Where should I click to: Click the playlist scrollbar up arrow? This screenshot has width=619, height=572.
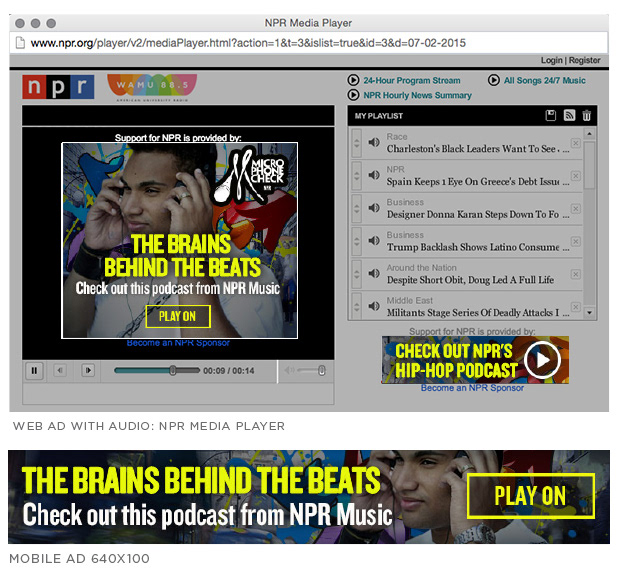tap(589, 134)
